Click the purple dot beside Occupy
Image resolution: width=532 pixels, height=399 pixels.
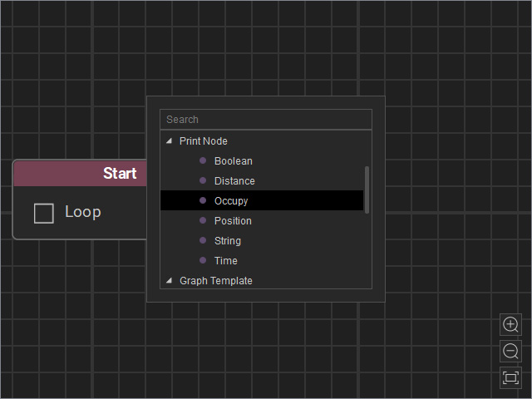point(203,200)
